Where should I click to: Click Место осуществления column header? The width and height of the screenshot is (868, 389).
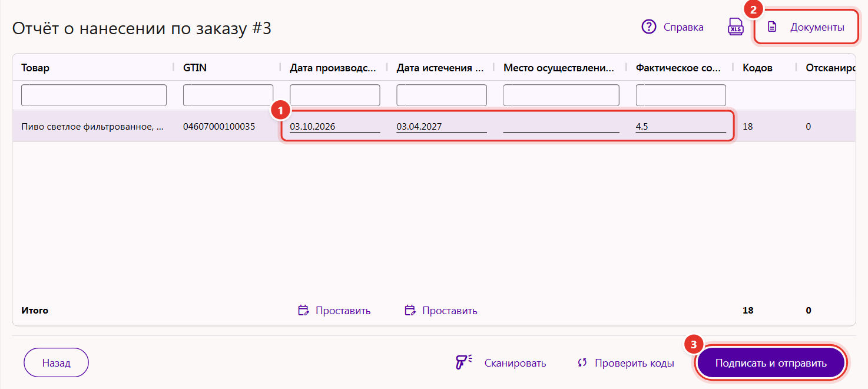(x=559, y=68)
